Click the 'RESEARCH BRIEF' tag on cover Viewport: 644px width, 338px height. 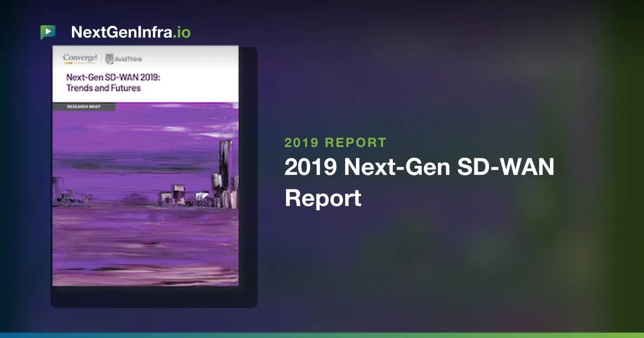(83, 107)
